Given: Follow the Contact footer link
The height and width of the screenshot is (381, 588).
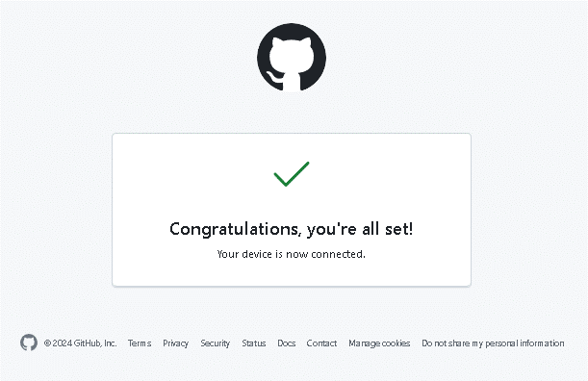Looking at the screenshot, I should (321, 343).
